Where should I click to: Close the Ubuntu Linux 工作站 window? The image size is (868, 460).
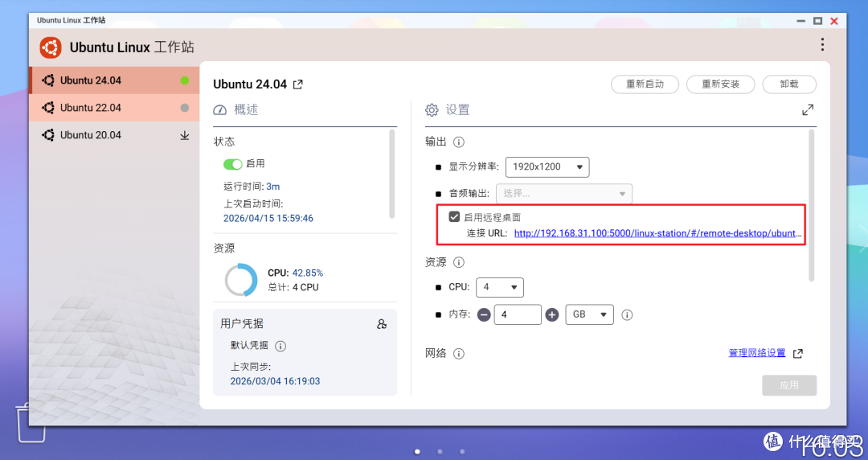tap(834, 21)
